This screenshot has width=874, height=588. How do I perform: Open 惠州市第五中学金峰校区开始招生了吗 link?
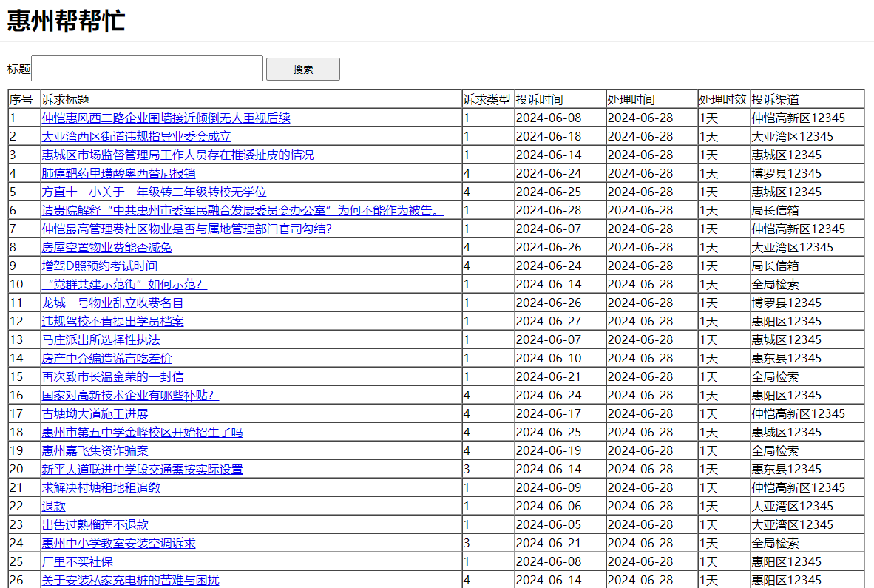click(x=142, y=432)
